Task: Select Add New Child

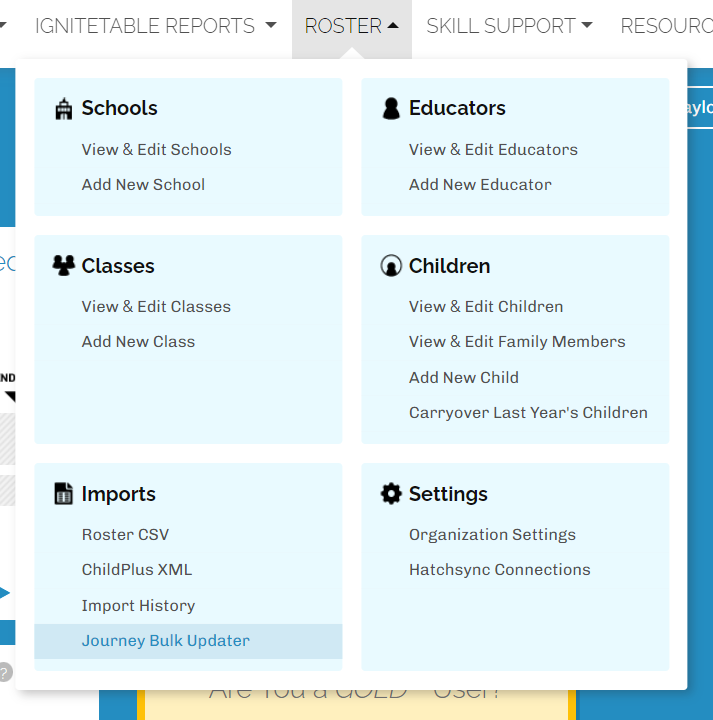Action: coord(463,378)
